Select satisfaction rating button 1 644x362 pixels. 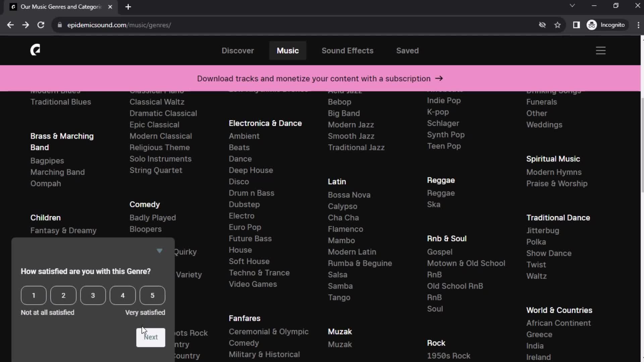click(x=33, y=295)
